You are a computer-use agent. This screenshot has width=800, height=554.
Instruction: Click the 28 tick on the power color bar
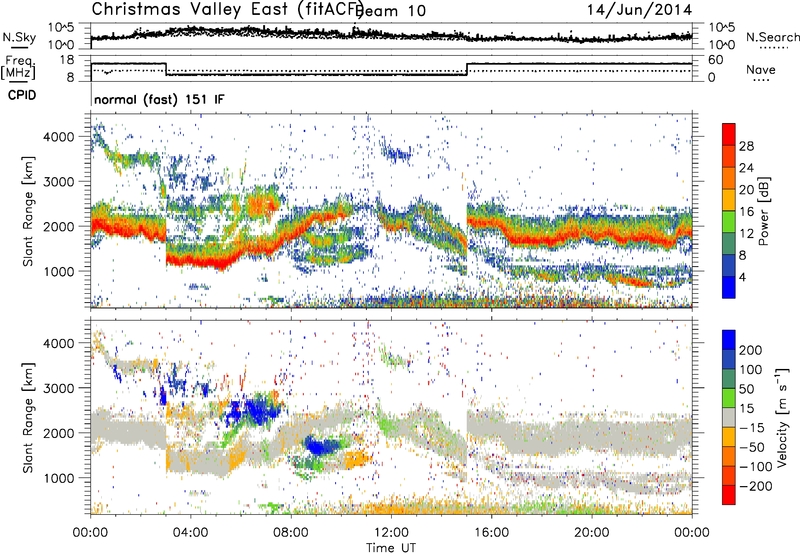(x=746, y=146)
